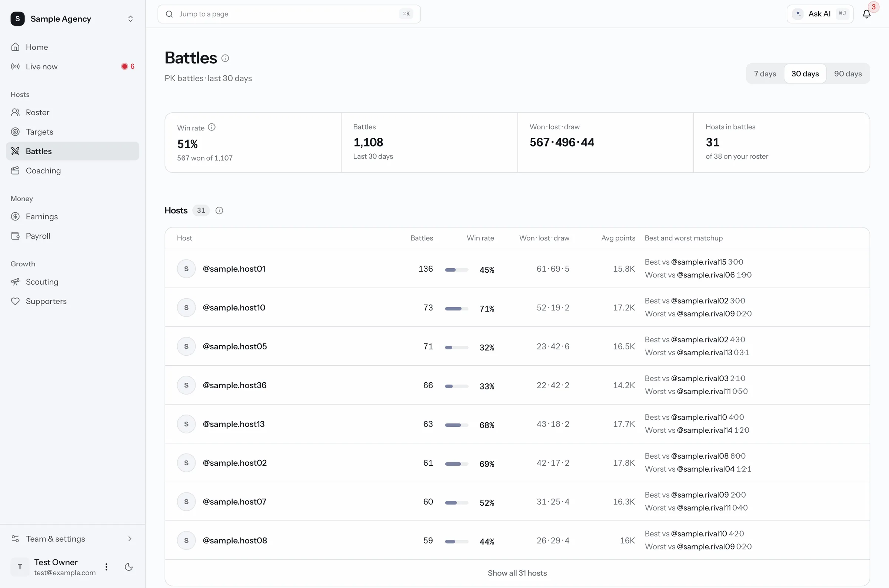Open the Payroll page
The height and width of the screenshot is (588, 889).
coord(73,236)
